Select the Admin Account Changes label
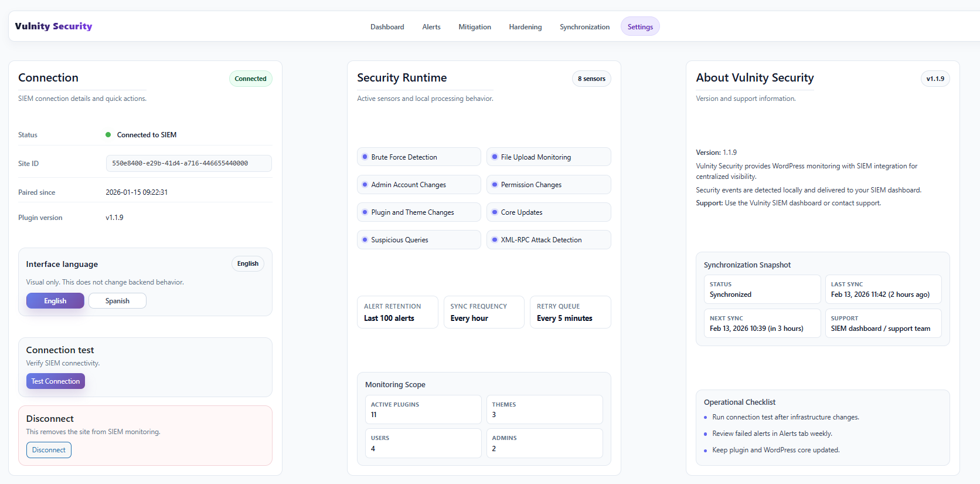 [409, 185]
